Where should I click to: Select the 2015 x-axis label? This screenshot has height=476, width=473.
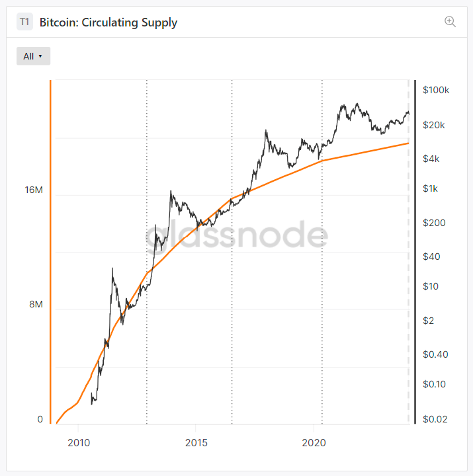195,442
